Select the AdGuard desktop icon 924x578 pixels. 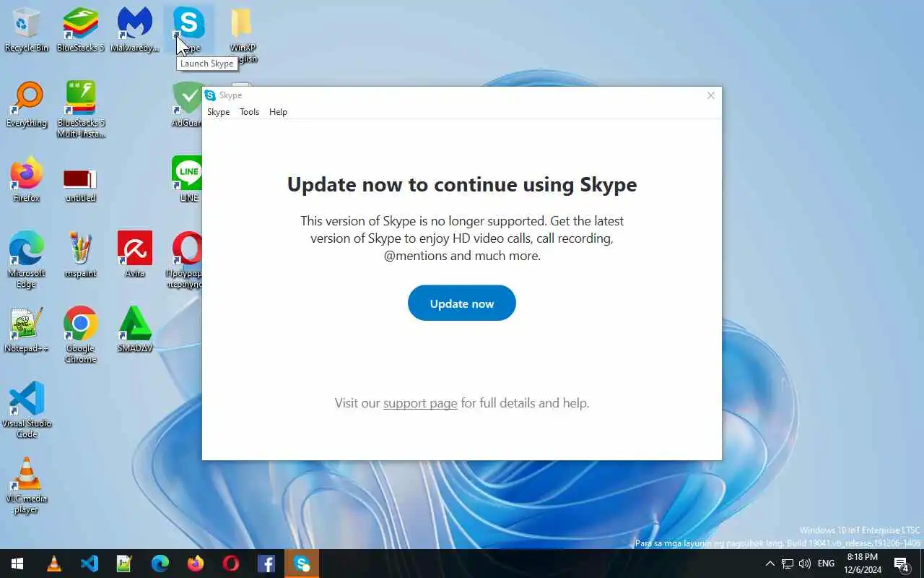click(187, 105)
